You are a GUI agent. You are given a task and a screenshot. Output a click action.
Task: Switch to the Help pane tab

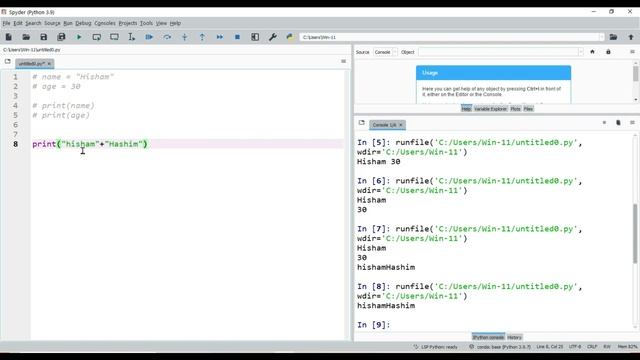tap(466, 109)
